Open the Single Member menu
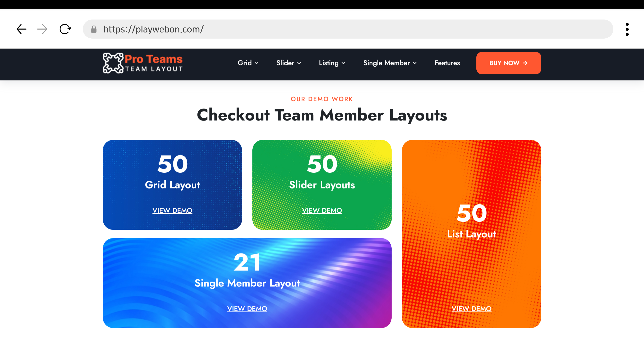Screen dimensions: 644x362 (389, 63)
